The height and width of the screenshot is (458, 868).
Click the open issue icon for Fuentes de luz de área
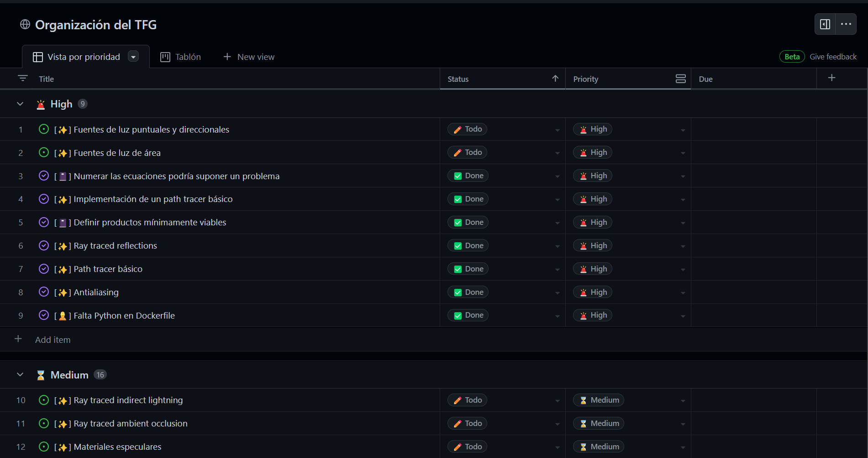click(44, 152)
